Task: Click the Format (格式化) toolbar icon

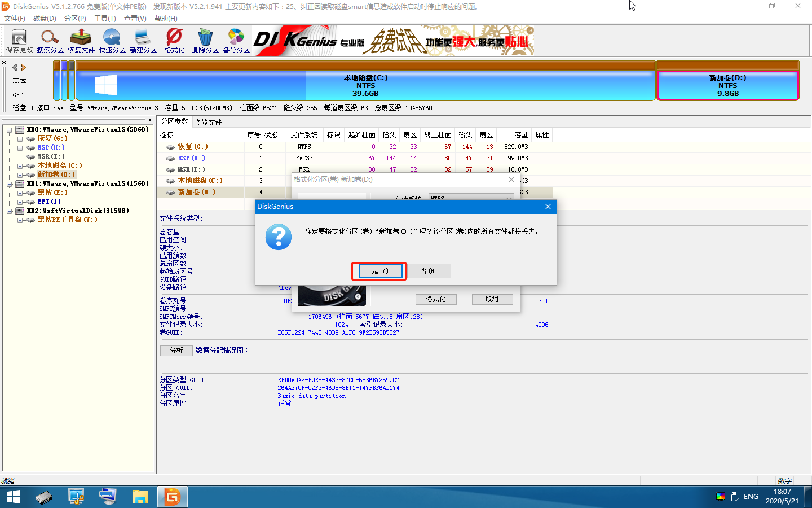Action: (174, 41)
